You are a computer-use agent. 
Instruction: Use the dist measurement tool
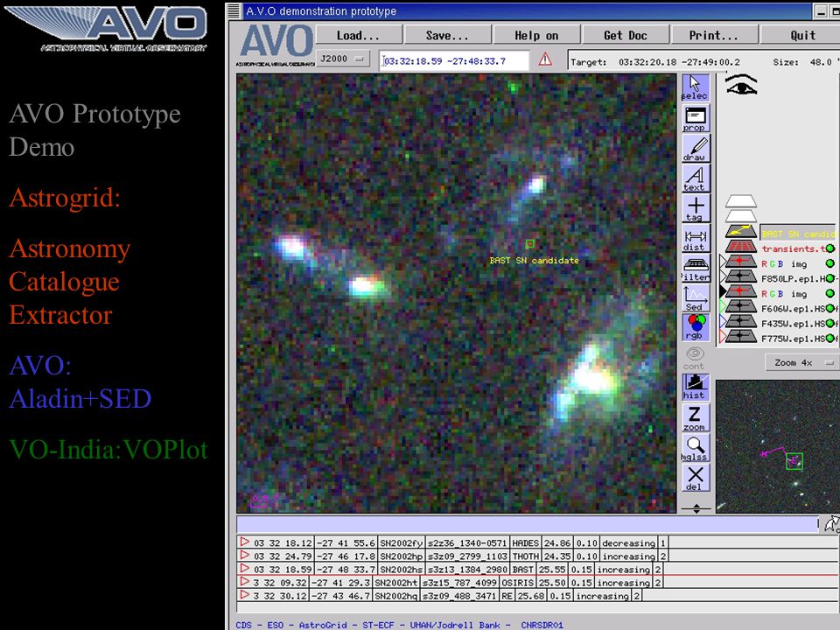[696, 238]
